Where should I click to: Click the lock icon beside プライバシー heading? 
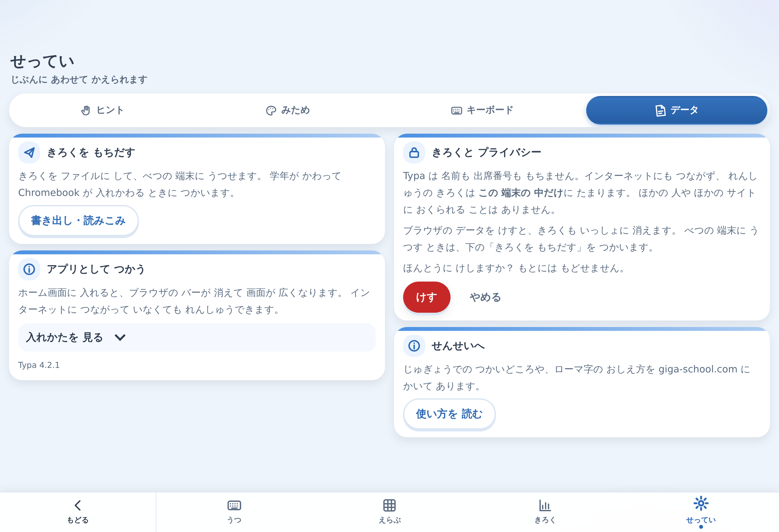pos(414,153)
